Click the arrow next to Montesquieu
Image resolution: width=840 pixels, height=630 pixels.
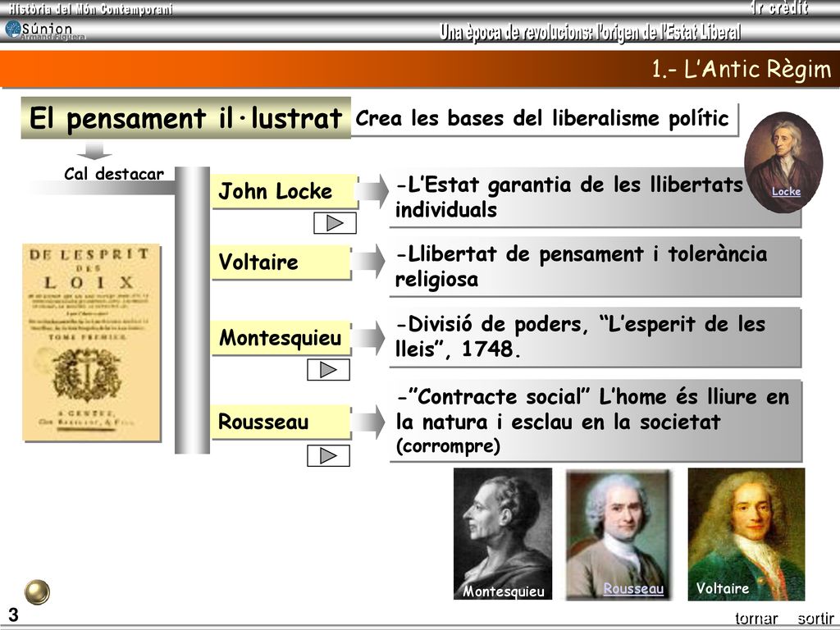pyautogui.click(x=368, y=338)
